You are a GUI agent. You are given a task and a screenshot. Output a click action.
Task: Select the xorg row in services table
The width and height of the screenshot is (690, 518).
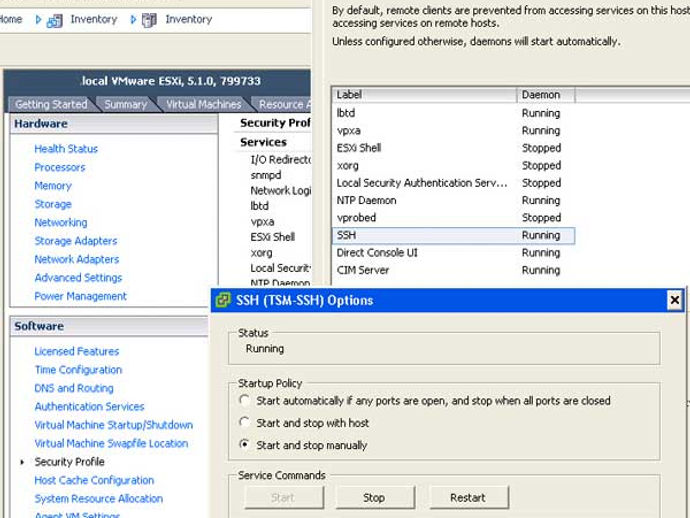(x=453, y=165)
